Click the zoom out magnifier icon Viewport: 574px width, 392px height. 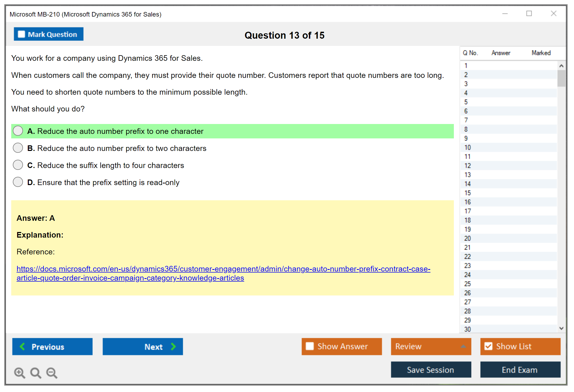click(52, 373)
